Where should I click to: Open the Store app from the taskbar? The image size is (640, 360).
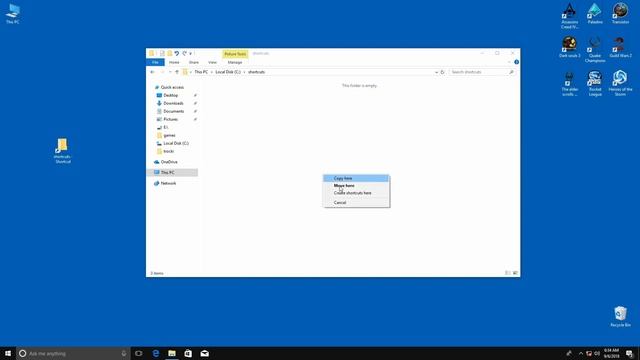tap(188, 353)
